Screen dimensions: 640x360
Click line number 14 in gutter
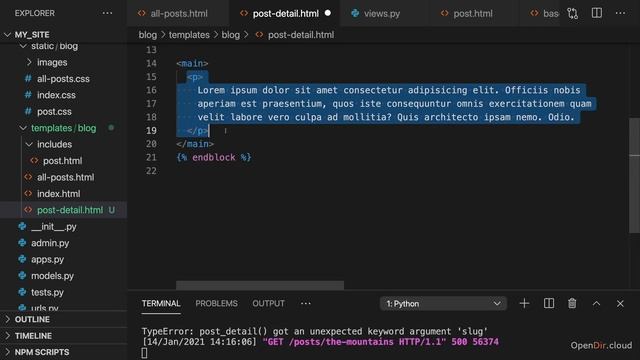(x=151, y=63)
